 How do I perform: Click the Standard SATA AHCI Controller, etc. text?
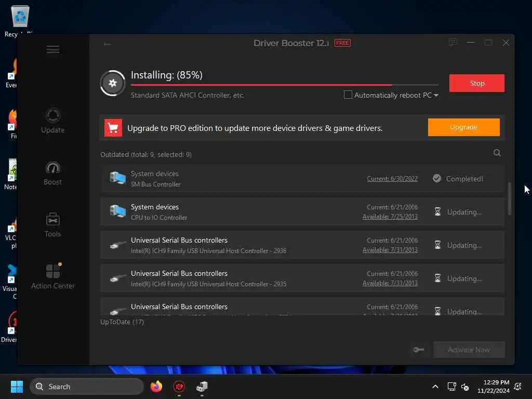coord(187,96)
